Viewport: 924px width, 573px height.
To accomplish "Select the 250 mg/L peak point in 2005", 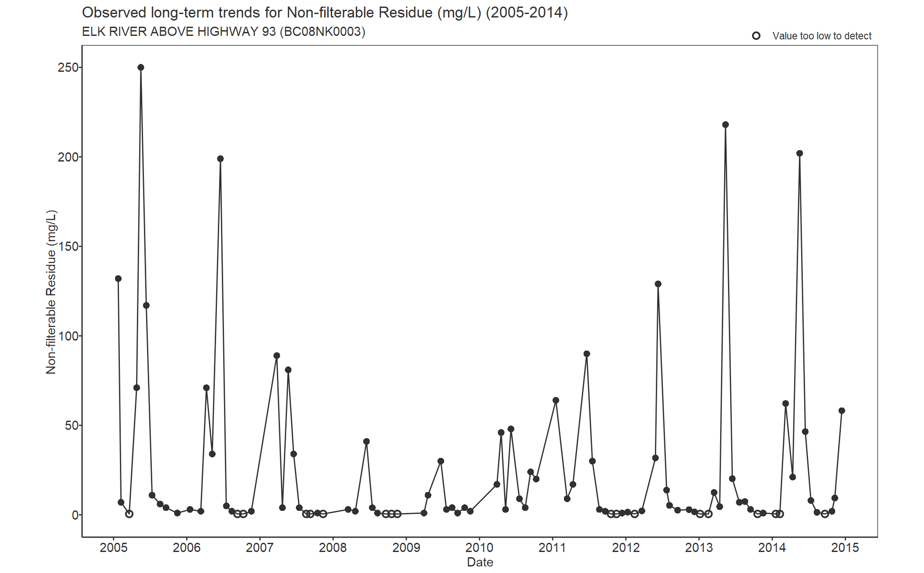I will [141, 67].
